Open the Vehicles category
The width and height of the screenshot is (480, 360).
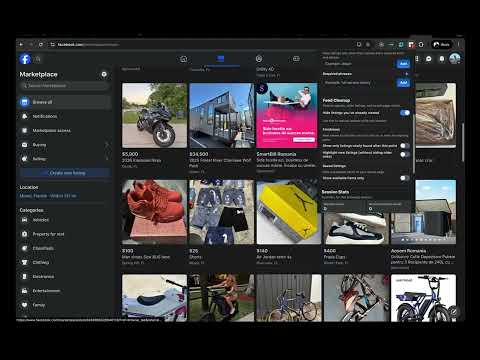pyautogui.click(x=65, y=220)
